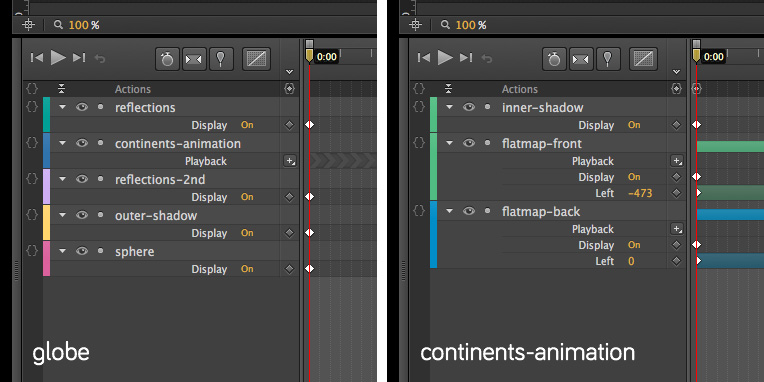Hide the reflections-2nd layer
The image size is (764, 382).
click(82, 179)
